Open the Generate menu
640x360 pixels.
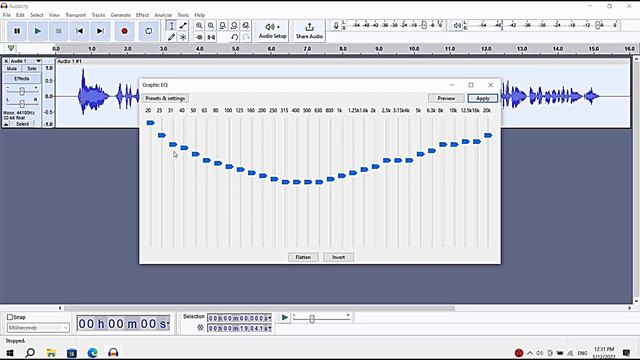(120, 15)
